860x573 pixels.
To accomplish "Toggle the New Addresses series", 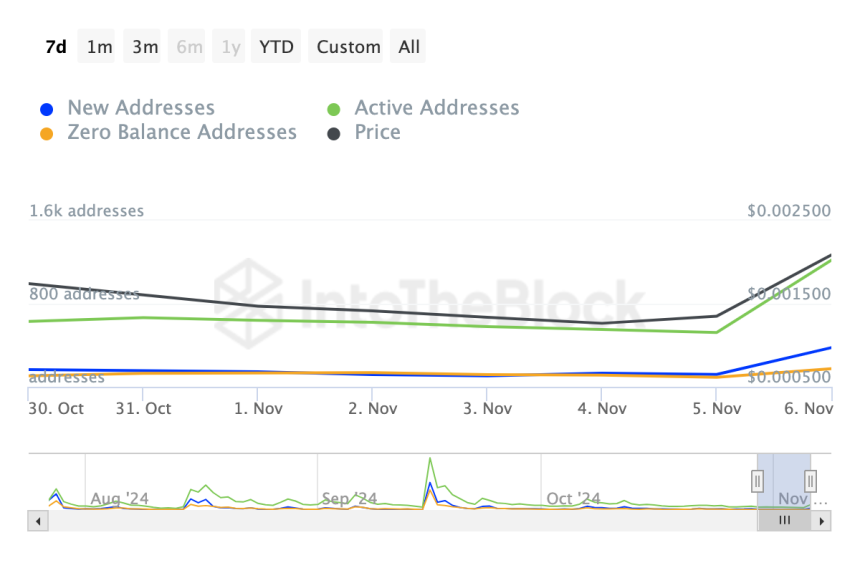I will (140, 108).
